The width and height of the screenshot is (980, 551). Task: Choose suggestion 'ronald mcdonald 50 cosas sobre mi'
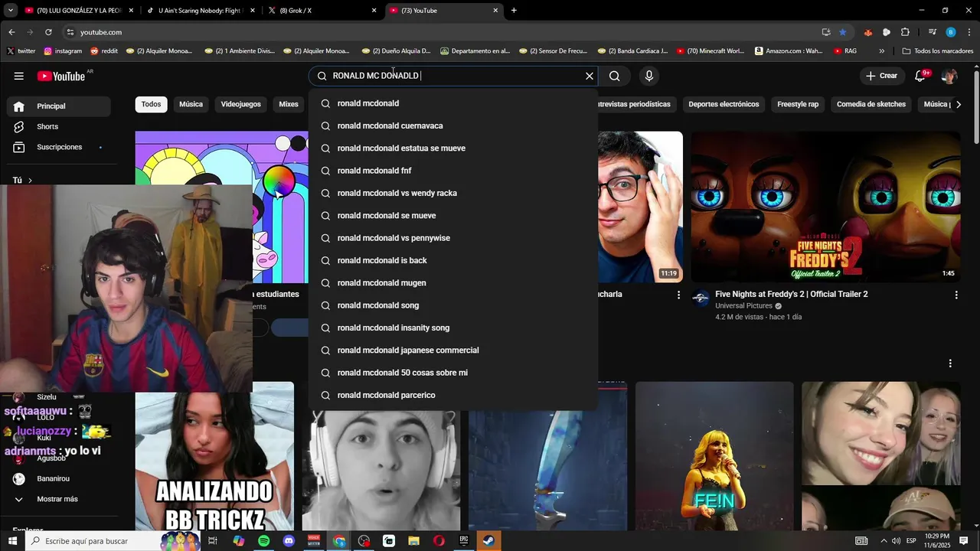tap(453, 373)
